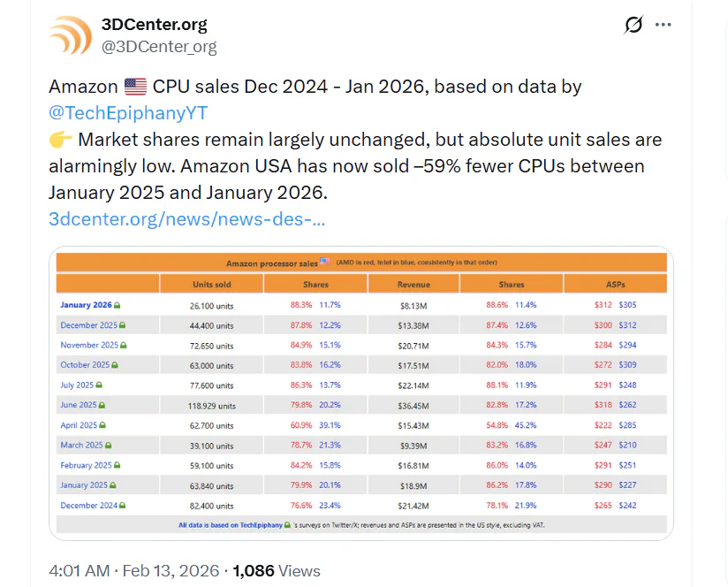Image resolution: width=728 pixels, height=587 pixels.
Task: Click the padlock icon next to October 2025
Action: (115, 365)
